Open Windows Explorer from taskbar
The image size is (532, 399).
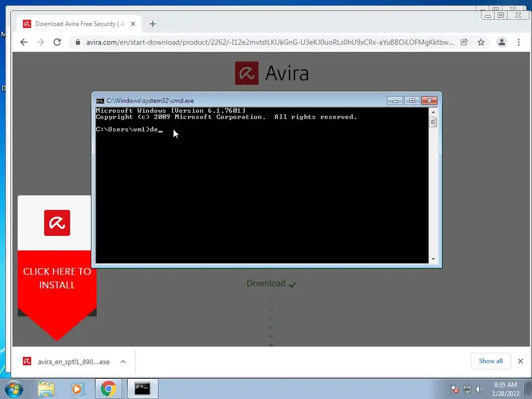(x=46, y=389)
